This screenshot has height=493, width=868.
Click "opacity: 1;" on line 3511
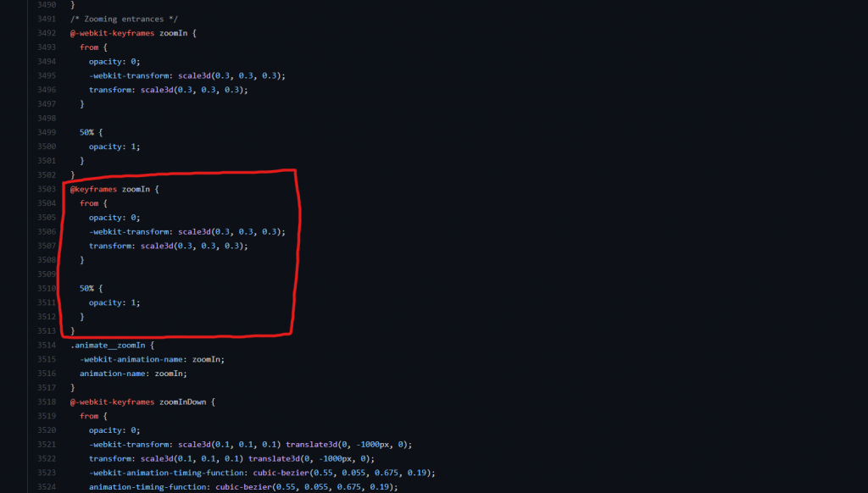click(114, 302)
